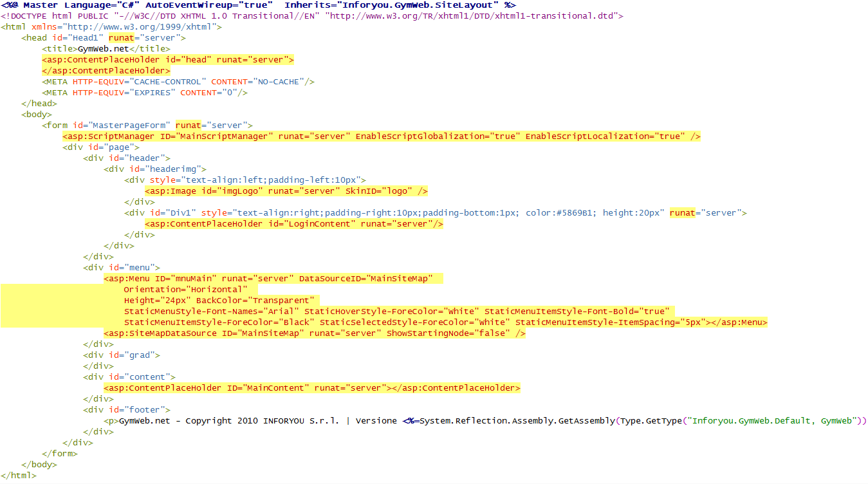Click ContentPlaceHolder id="LoginContent" line
868x484 pixels.
(x=294, y=223)
